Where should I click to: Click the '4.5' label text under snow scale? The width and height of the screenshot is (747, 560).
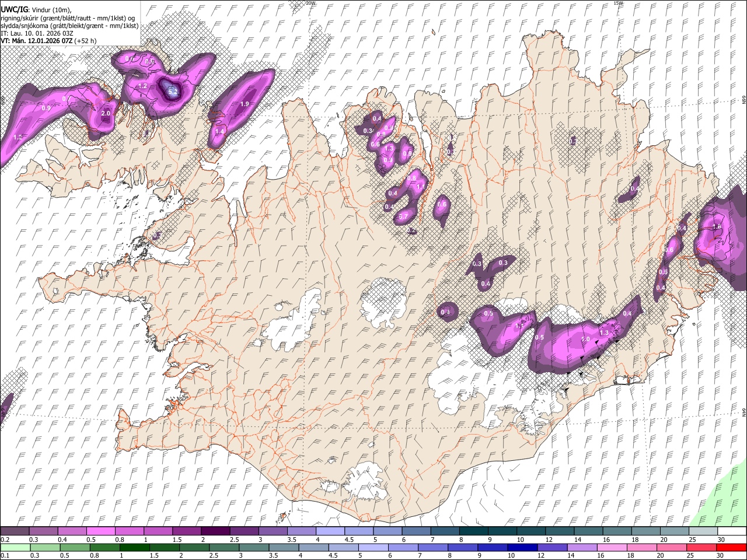[x=349, y=540]
